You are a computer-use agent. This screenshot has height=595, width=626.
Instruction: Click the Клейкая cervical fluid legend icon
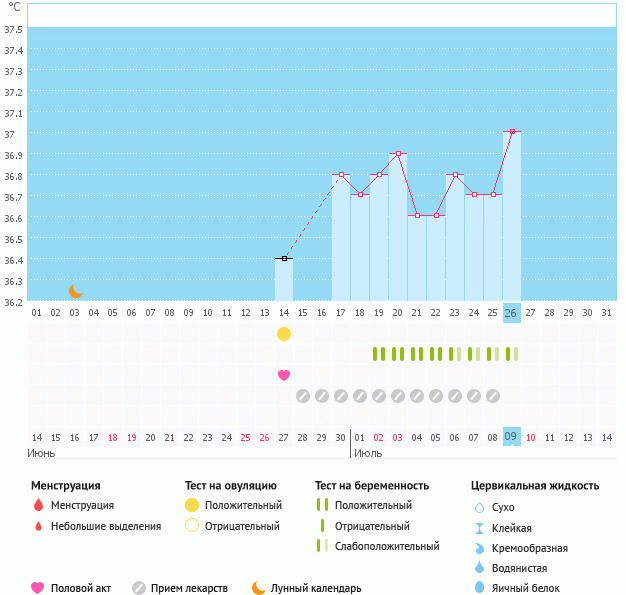(x=480, y=528)
